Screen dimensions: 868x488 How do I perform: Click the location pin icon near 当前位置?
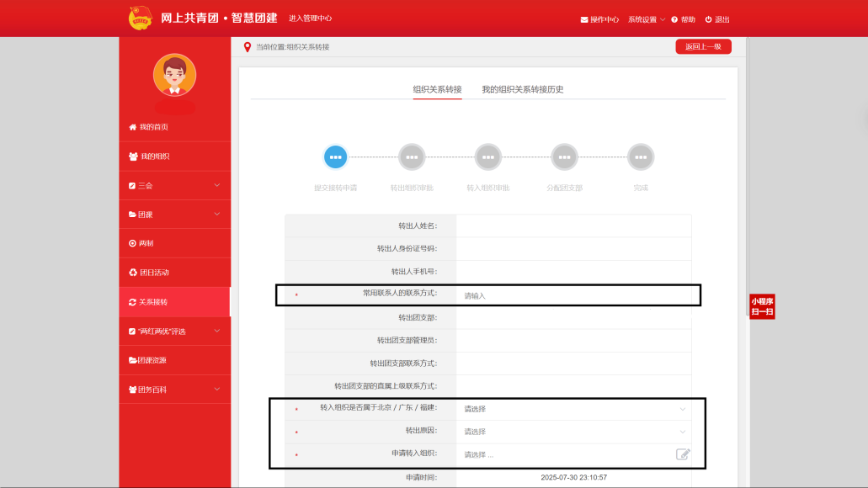pos(247,47)
